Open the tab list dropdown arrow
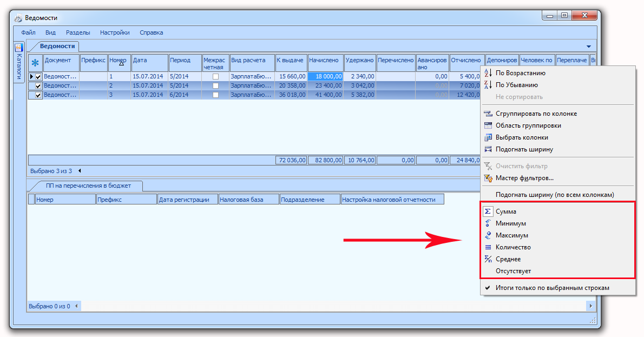Screen dimensions: 644x337 589,47
